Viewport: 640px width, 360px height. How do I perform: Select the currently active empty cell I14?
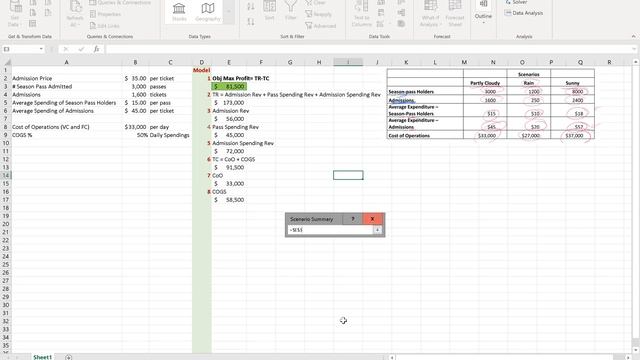pyautogui.click(x=348, y=175)
